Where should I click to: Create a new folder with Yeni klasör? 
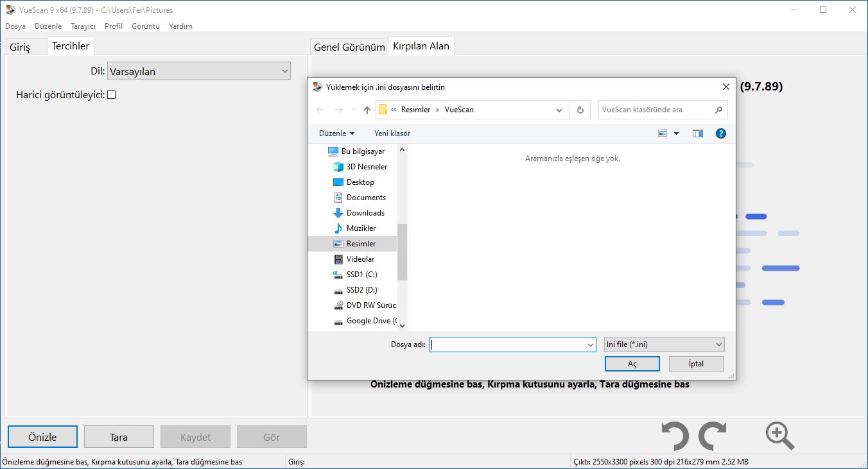[x=392, y=133]
